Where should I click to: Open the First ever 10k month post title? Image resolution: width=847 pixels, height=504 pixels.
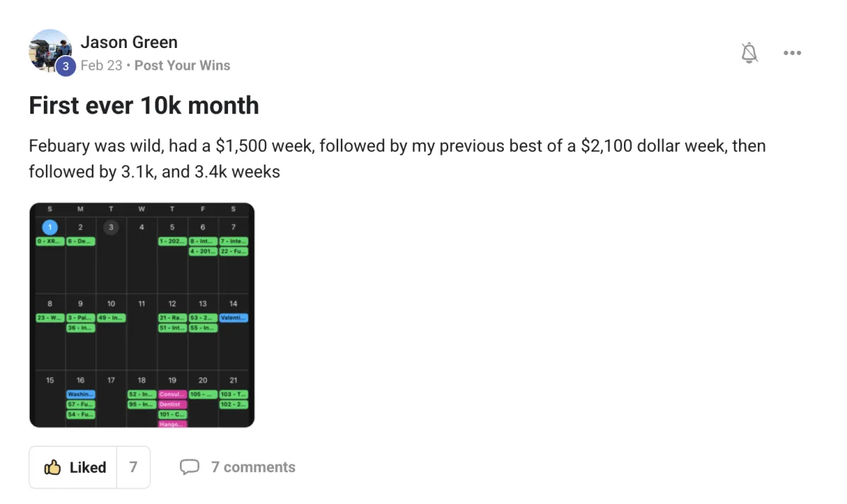(x=144, y=106)
